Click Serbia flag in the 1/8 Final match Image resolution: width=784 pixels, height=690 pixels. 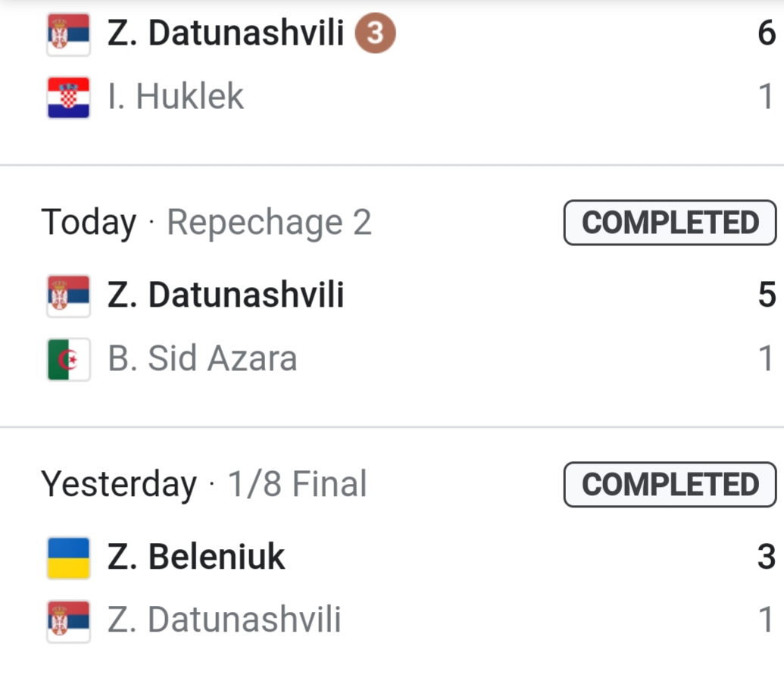[x=68, y=621]
